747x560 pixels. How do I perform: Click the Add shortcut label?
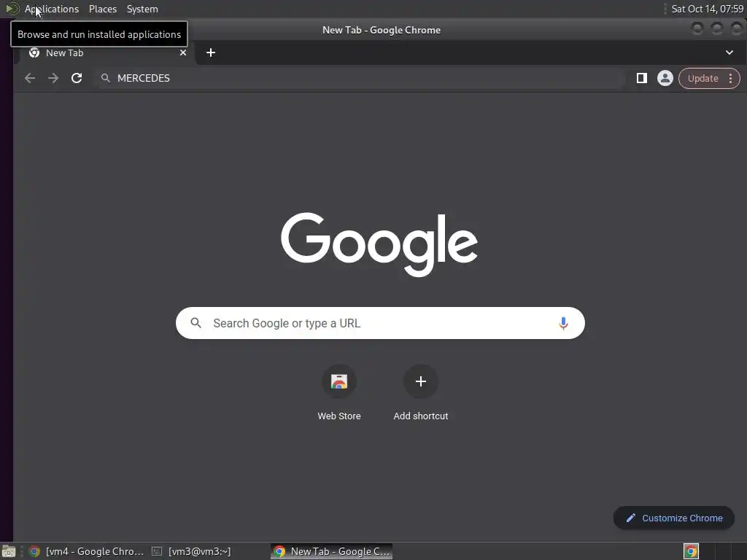421,416
